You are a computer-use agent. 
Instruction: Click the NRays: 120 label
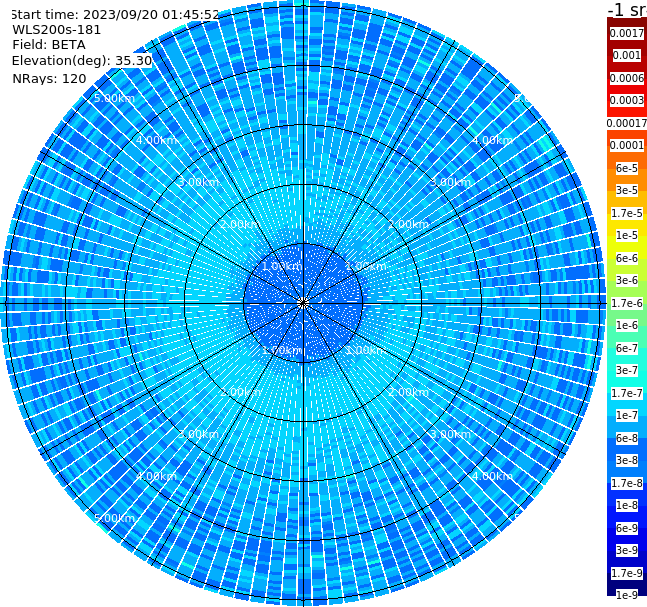(49, 78)
